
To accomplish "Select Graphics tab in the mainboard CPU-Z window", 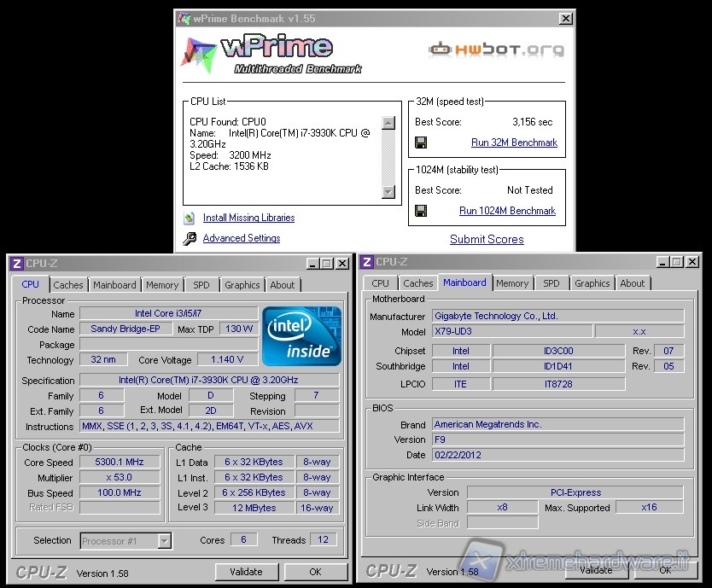I will [592, 283].
